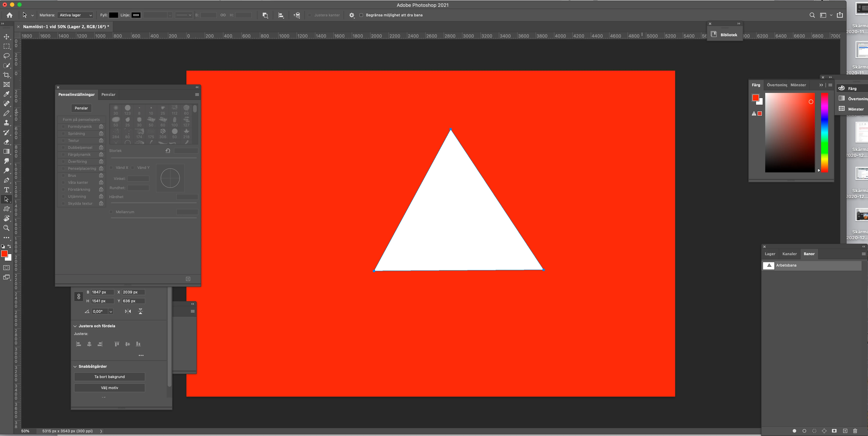This screenshot has width=868, height=436.
Task: Click the Home icon
Action: [x=9, y=15]
